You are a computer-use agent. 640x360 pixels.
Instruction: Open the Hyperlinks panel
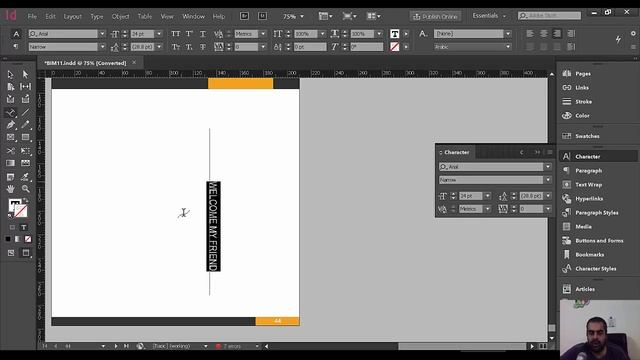pos(589,199)
